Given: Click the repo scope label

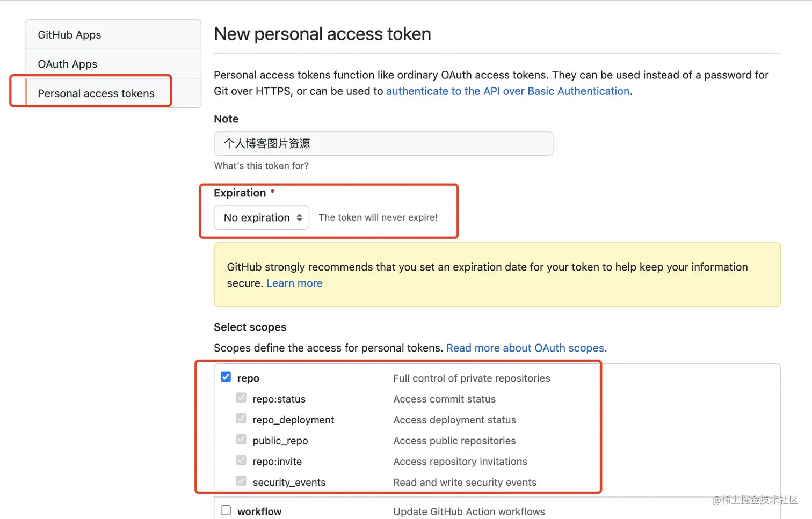Looking at the screenshot, I should tap(248, 378).
